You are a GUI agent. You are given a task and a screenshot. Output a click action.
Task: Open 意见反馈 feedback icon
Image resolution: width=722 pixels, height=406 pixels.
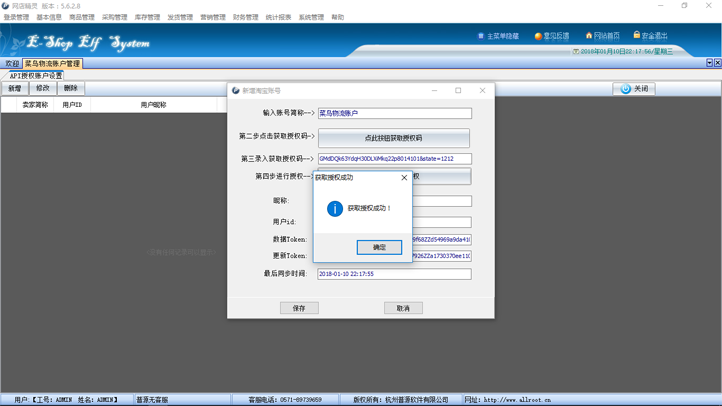point(538,36)
